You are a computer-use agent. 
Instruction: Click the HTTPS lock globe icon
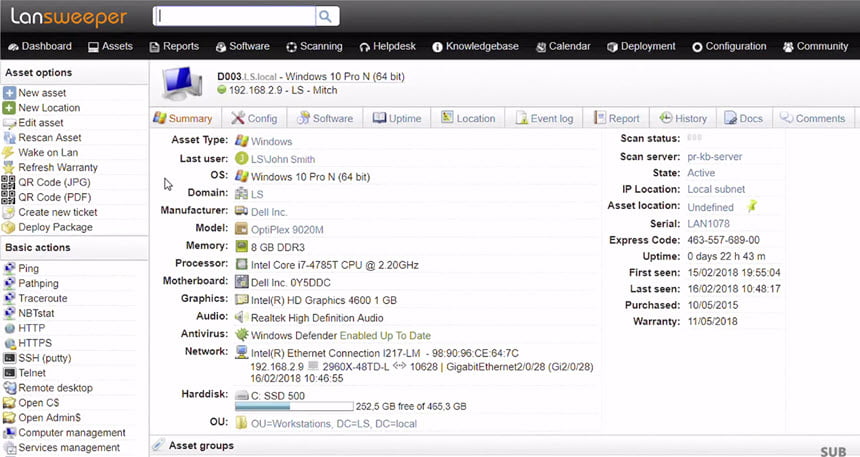[9, 343]
